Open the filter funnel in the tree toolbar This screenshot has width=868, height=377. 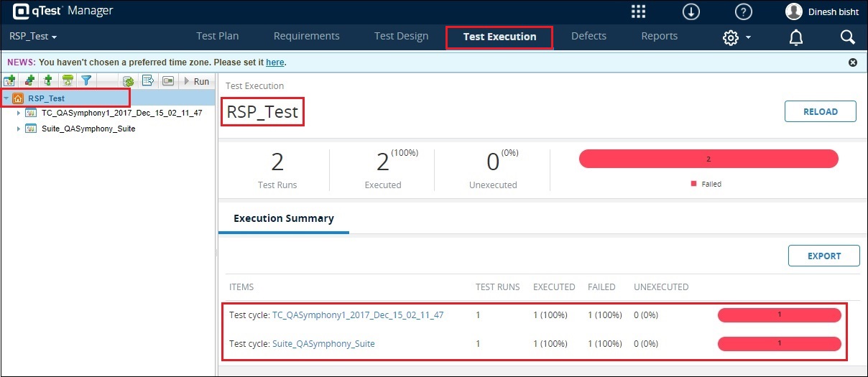[x=86, y=81]
